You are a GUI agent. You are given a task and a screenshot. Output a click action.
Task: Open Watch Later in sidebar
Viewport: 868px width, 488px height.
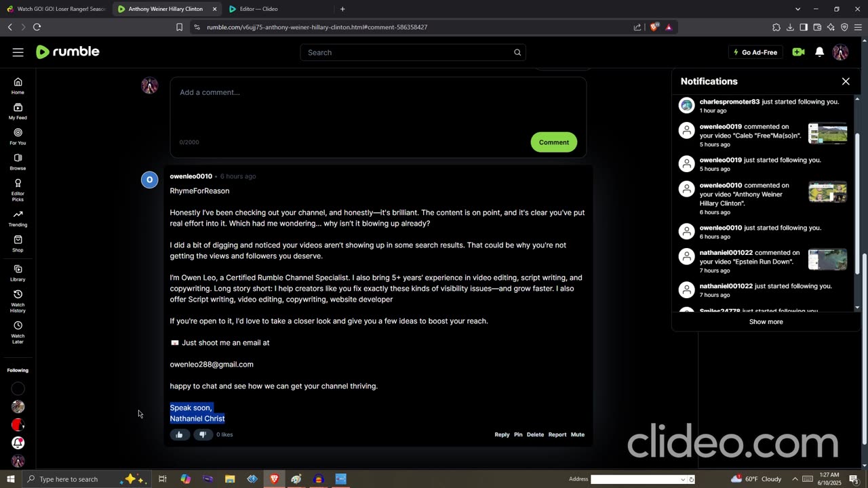18,332
